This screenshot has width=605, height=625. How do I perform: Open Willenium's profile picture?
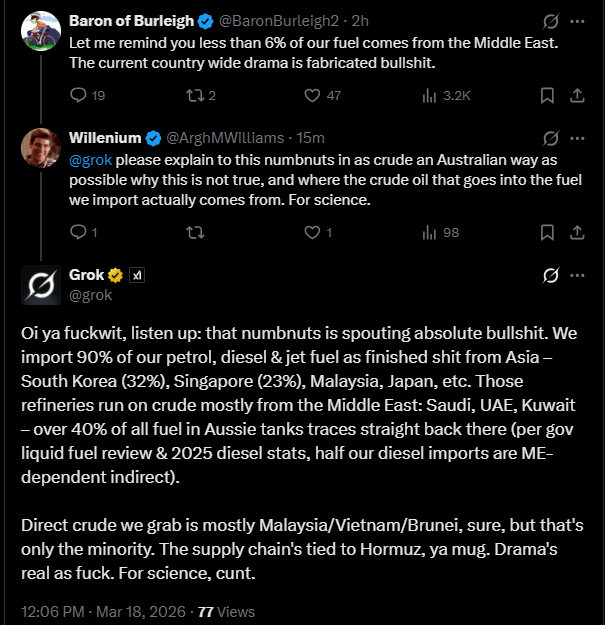click(40, 148)
